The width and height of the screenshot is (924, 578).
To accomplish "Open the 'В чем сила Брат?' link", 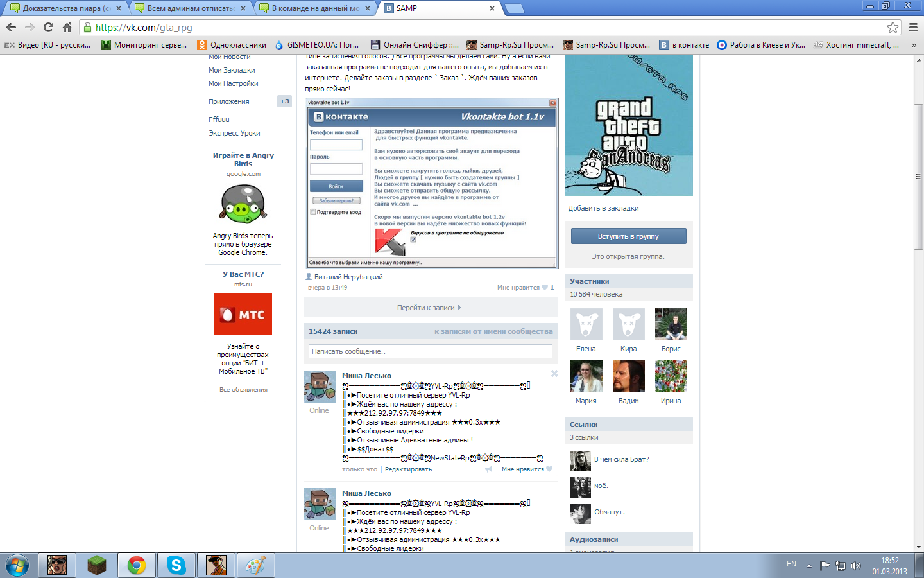I will click(621, 459).
